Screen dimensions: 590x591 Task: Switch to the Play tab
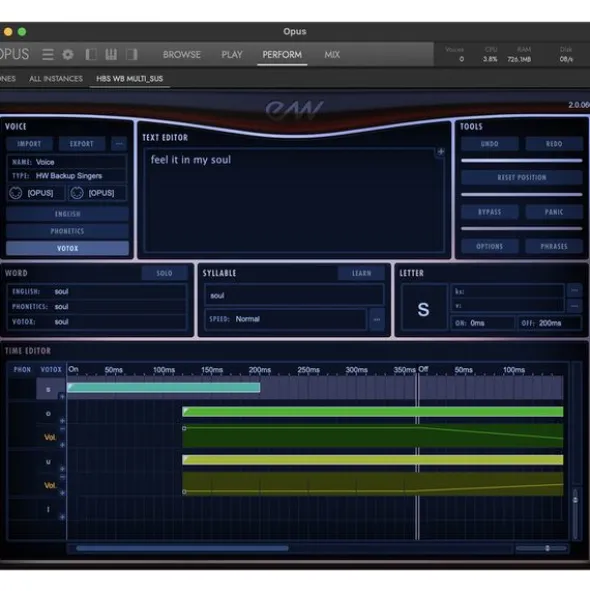tap(232, 55)
